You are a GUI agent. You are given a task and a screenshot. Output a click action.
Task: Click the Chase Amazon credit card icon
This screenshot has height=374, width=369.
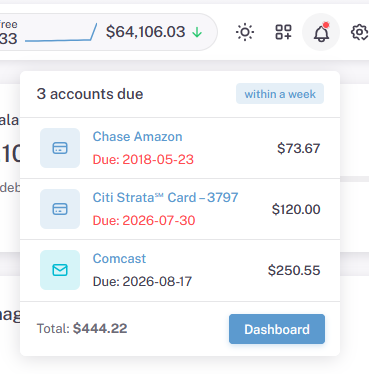(60, 148)
